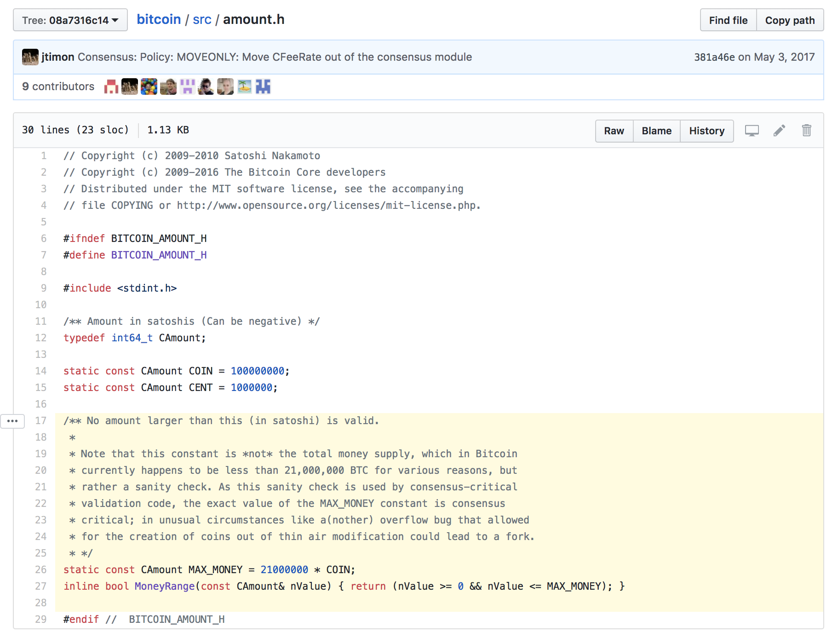
Task: Navigate to the src folder link
Action: [x=202, y=19]
